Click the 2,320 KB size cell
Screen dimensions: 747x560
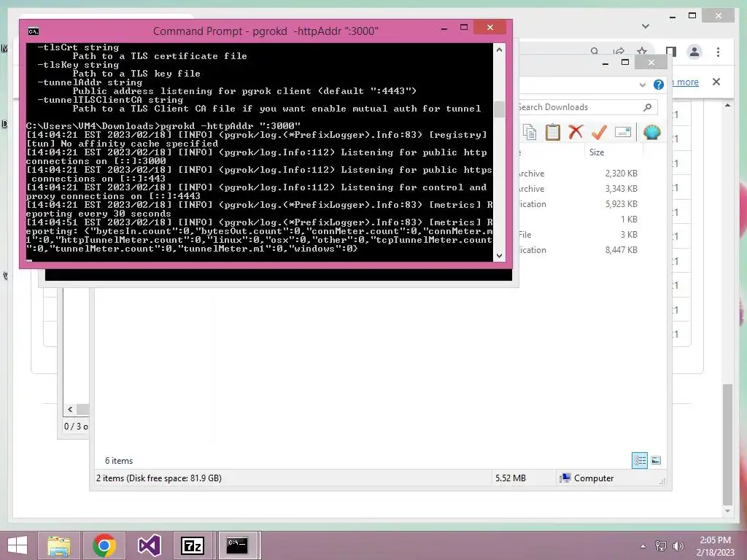click(x=622, y=174)
